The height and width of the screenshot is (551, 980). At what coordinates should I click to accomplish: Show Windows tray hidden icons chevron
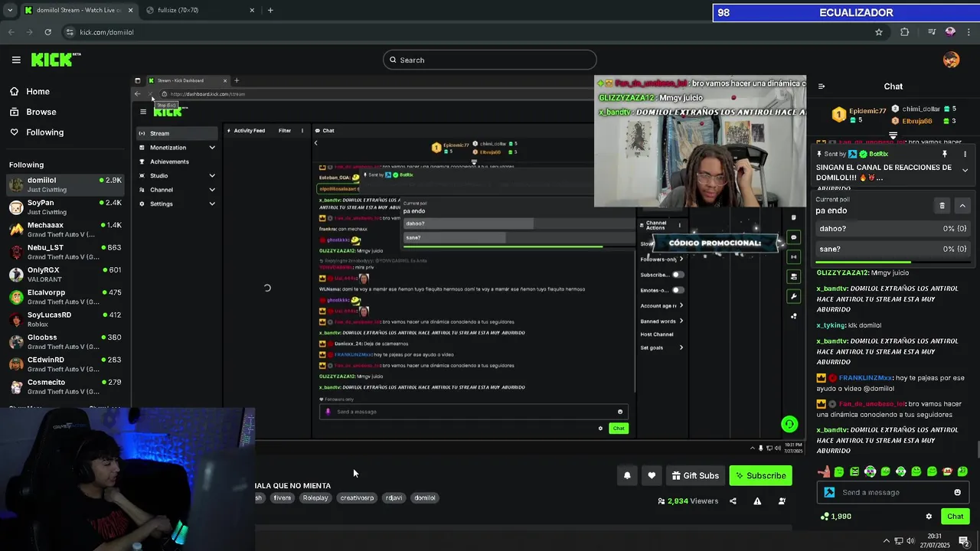[x=887, y=541]
